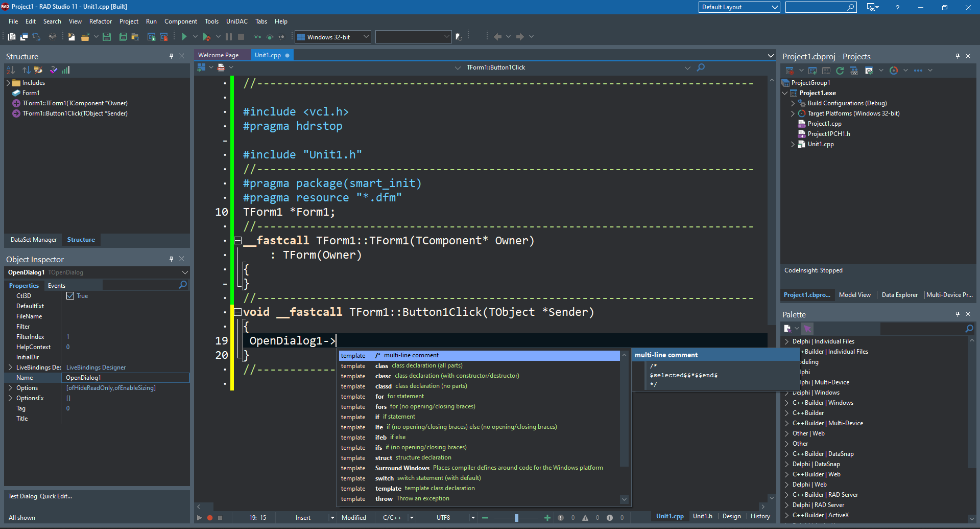The image size is (980, 529).
Task: Click the Pause debugging toolbar icon
Action: 229,37
